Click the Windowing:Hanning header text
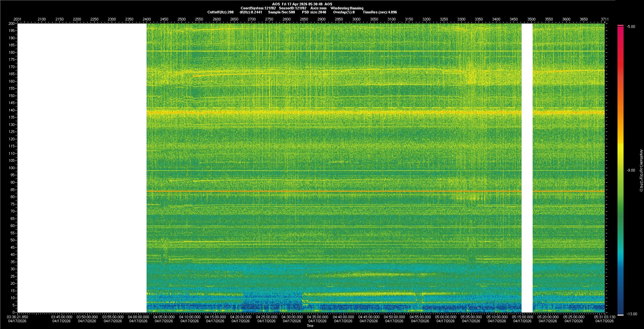The image size is (644, 329). coord(347,8)
